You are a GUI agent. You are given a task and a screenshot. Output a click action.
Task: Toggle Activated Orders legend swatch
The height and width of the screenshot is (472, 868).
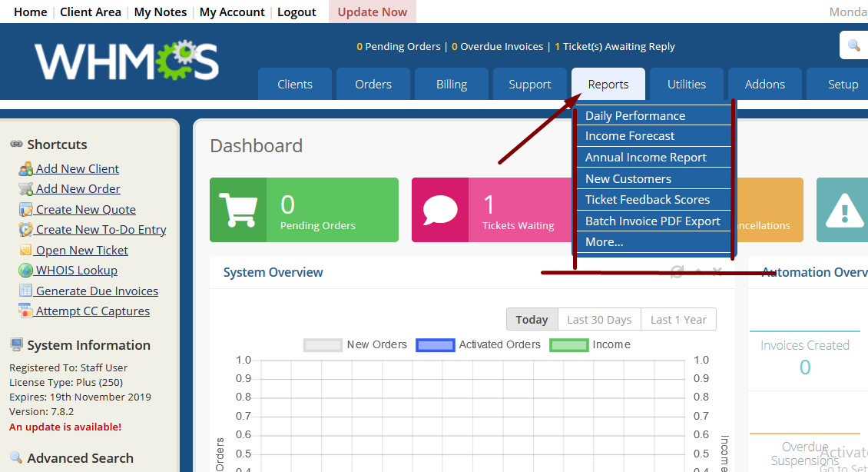435,344
